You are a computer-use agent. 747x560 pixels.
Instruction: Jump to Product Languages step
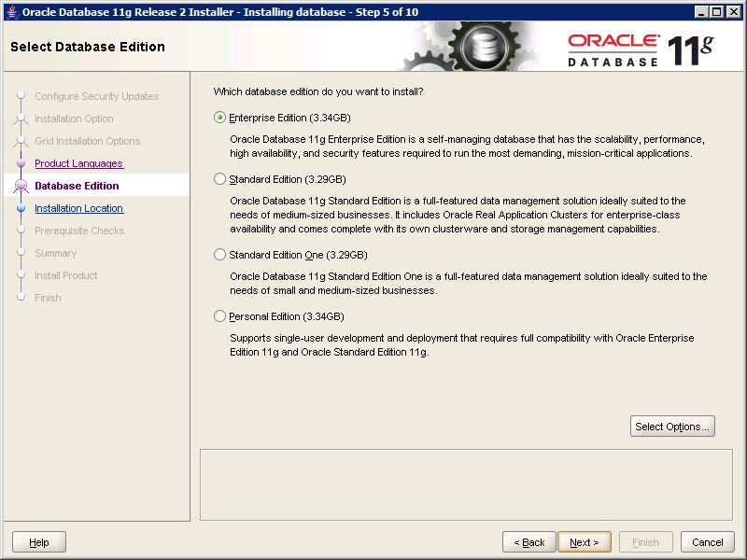pyautogui.click(x=79, y=163)
